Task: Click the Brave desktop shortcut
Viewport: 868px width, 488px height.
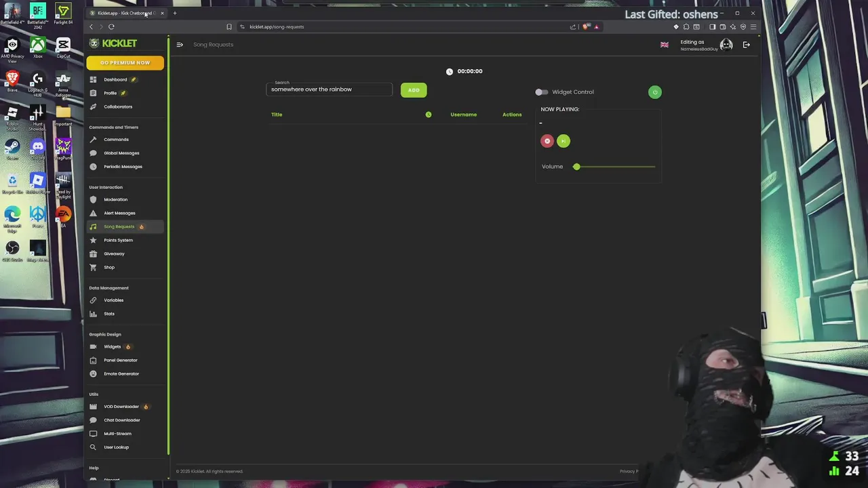Action: point(12,81)
